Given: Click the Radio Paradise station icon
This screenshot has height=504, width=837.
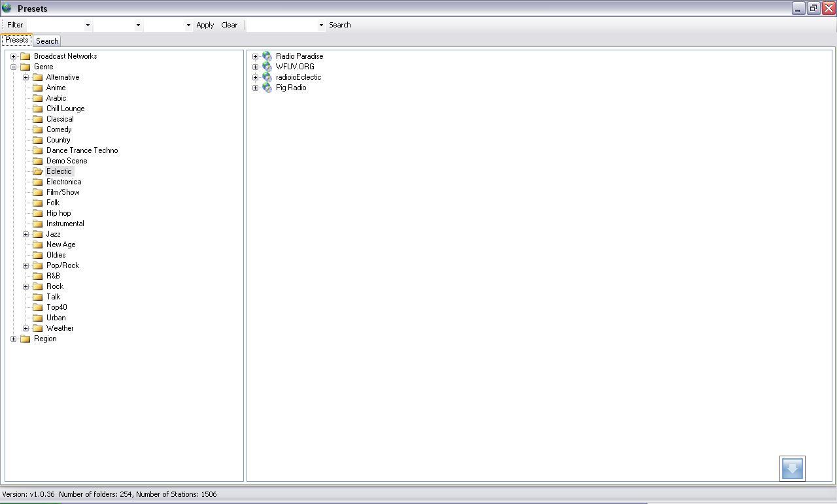Looking at the screenshot, I should (x=267, y=56).
